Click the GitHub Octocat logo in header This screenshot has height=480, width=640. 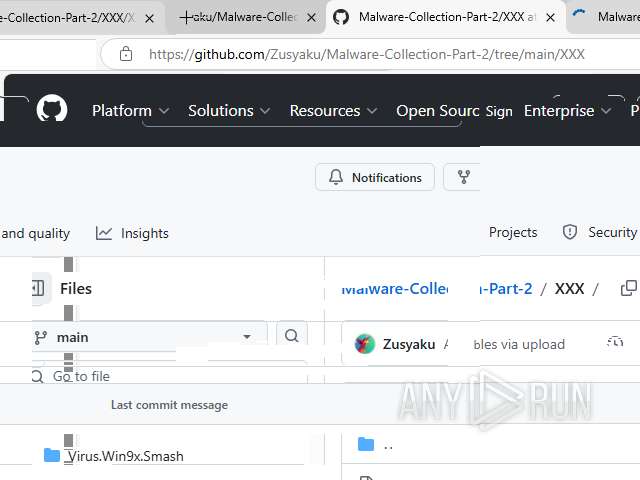coord(52,109)
